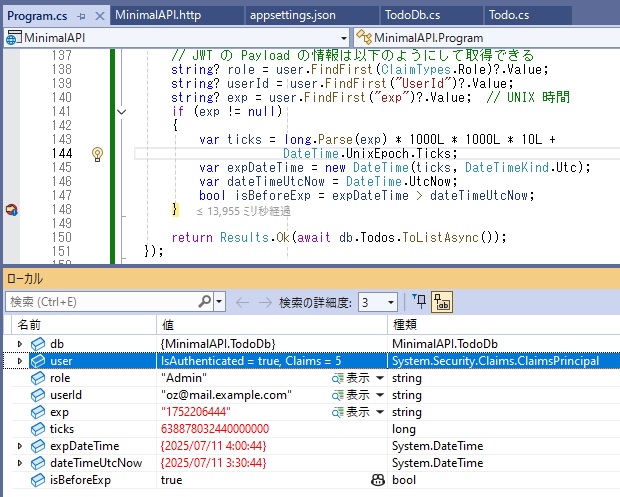Close the Program.cs tab
The height and width of the screenshot is (497, 620).
[100, 16]
